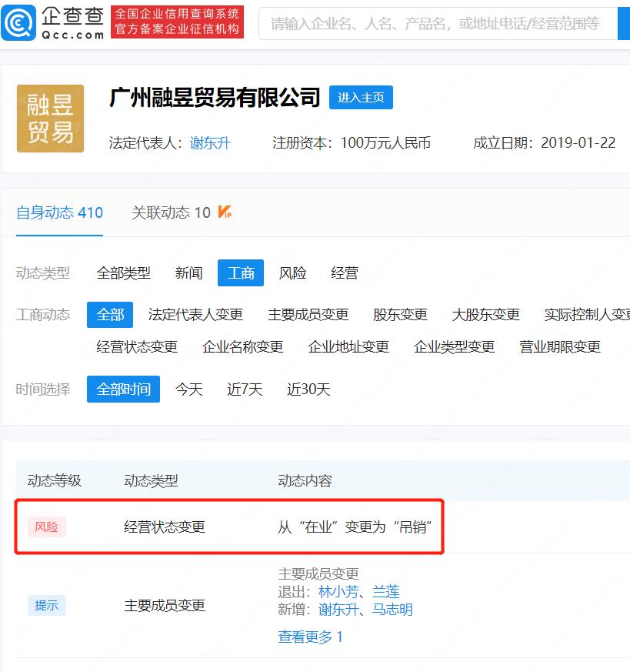
Task: Select the 新闻 news filter
Action: (188, 272)
